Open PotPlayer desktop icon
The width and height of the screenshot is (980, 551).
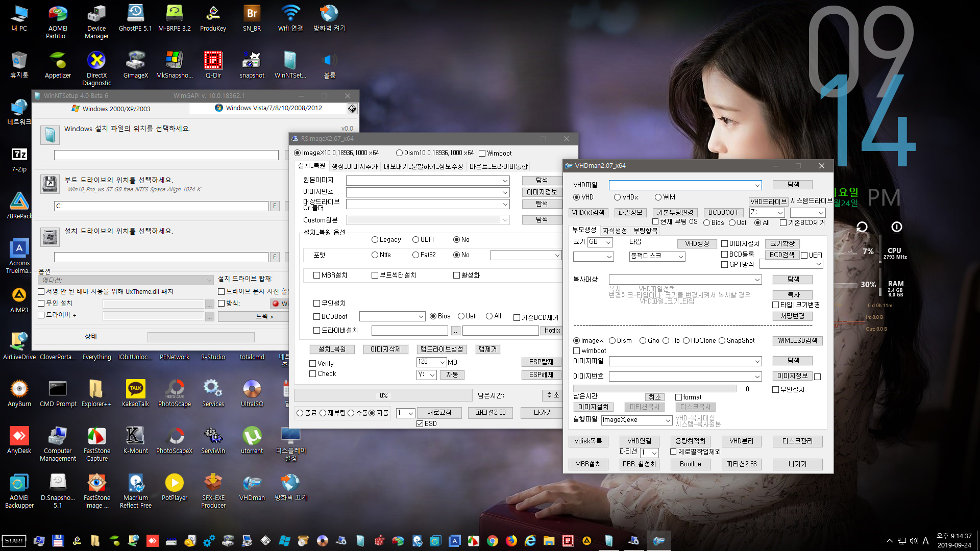(x=175, y=488)
